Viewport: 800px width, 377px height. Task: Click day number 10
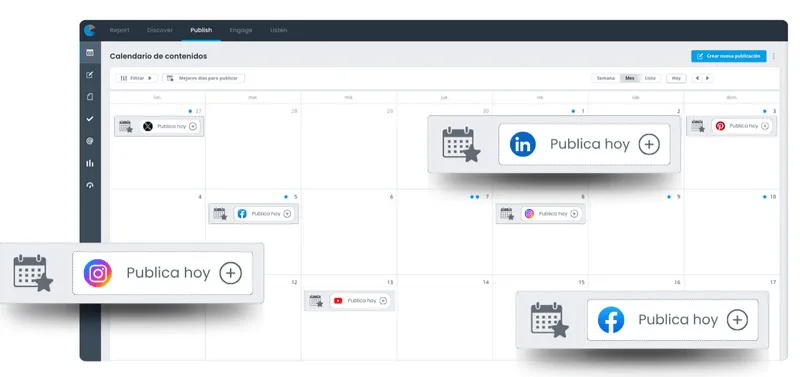pyautogui.click(x=773, y=197)
